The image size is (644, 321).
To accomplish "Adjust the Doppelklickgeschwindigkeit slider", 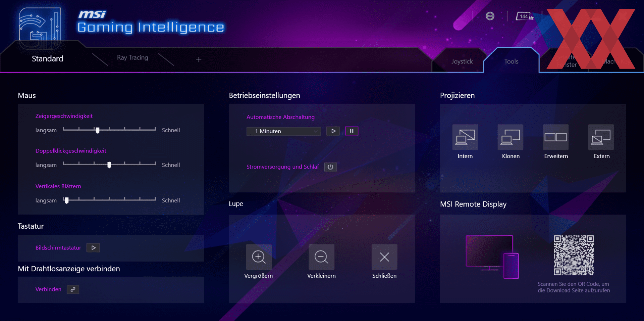I will coord(109,165).
